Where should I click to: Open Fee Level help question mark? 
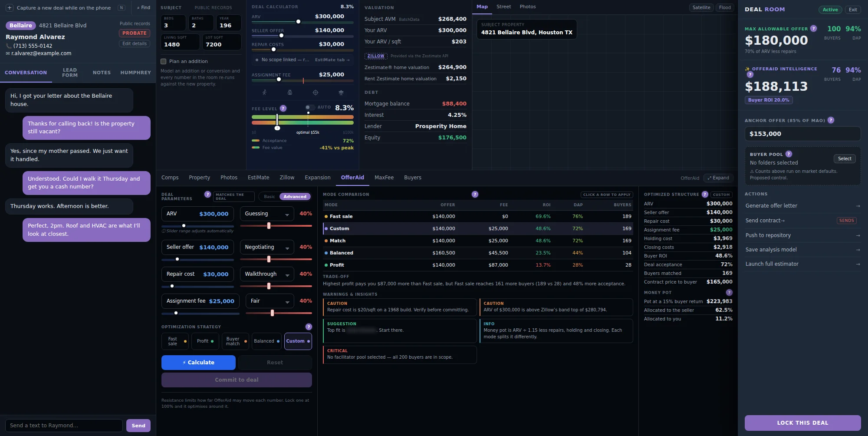click(x=283, y=108)
